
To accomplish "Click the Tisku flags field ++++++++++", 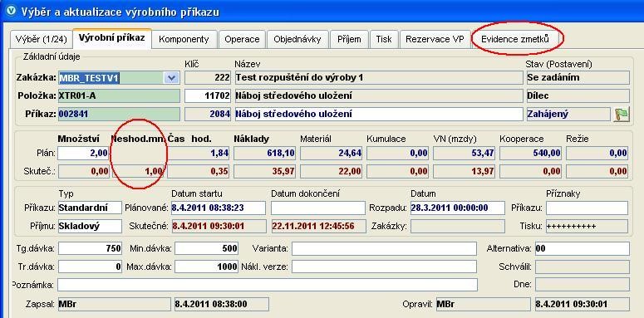I will [x=587, y=226].
